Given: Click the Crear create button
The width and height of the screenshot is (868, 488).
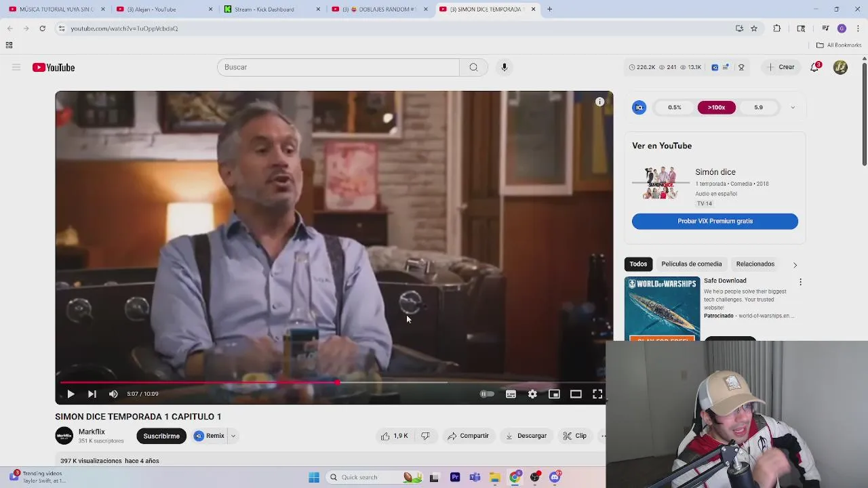Looking at the screenshot, I should (780, 67).
